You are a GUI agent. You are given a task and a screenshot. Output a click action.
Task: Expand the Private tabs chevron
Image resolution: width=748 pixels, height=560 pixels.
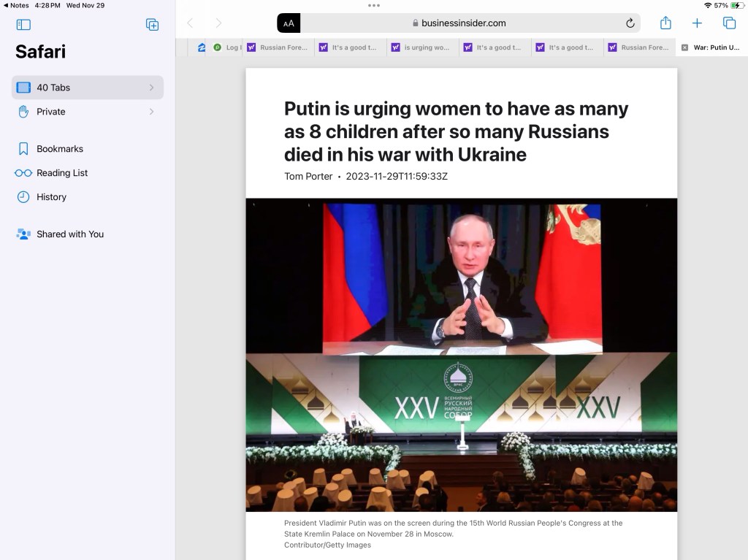(151, 112)
